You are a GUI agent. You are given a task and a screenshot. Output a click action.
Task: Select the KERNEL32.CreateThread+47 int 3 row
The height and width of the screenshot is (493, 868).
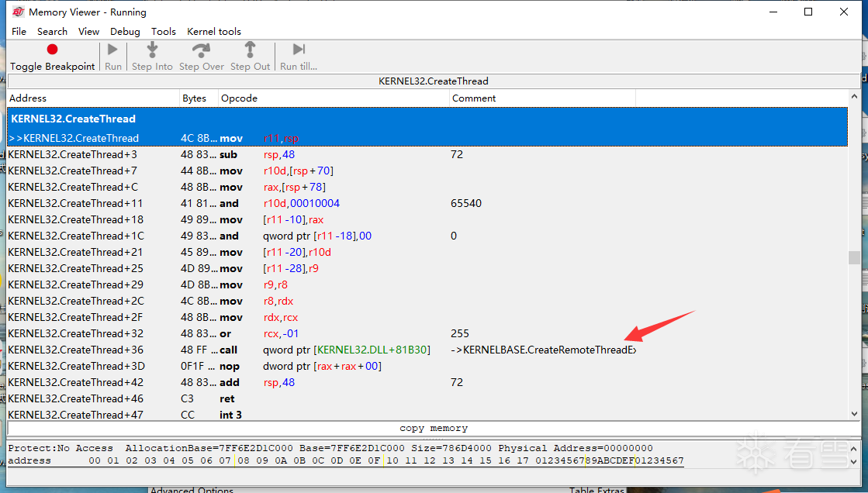[x=427, y=415]
